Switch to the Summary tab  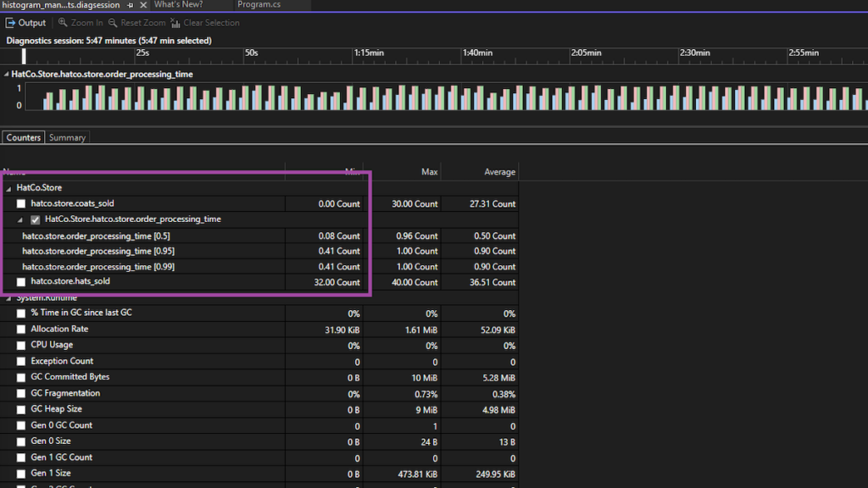coord(66,136)
